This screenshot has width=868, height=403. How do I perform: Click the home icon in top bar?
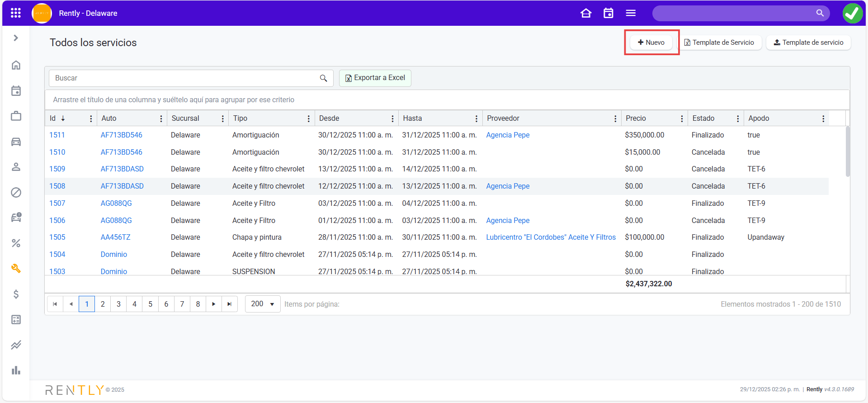(586, 13)
